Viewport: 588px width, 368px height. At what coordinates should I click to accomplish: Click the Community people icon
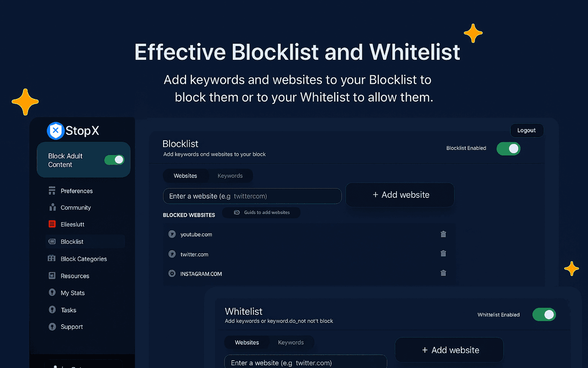click(52, 207)
